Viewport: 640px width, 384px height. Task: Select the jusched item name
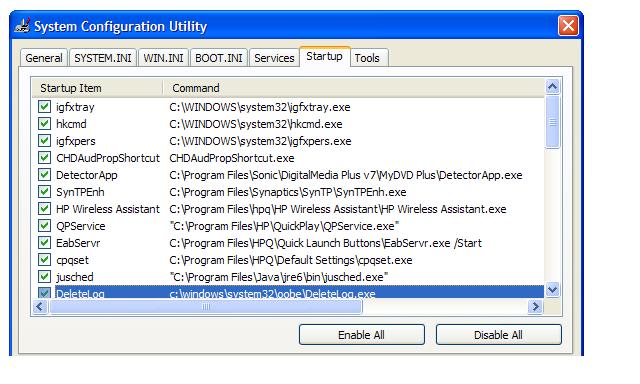(x=75, y=277)
